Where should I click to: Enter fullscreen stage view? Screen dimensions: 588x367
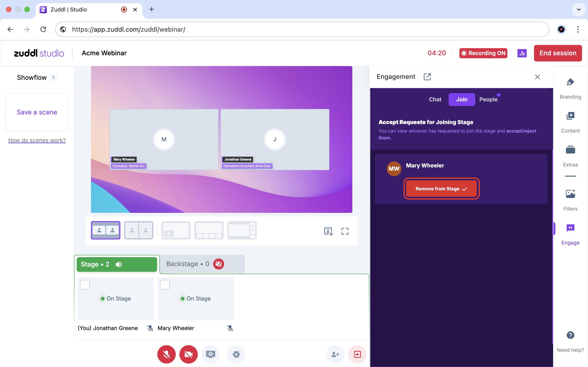[345, 231]
